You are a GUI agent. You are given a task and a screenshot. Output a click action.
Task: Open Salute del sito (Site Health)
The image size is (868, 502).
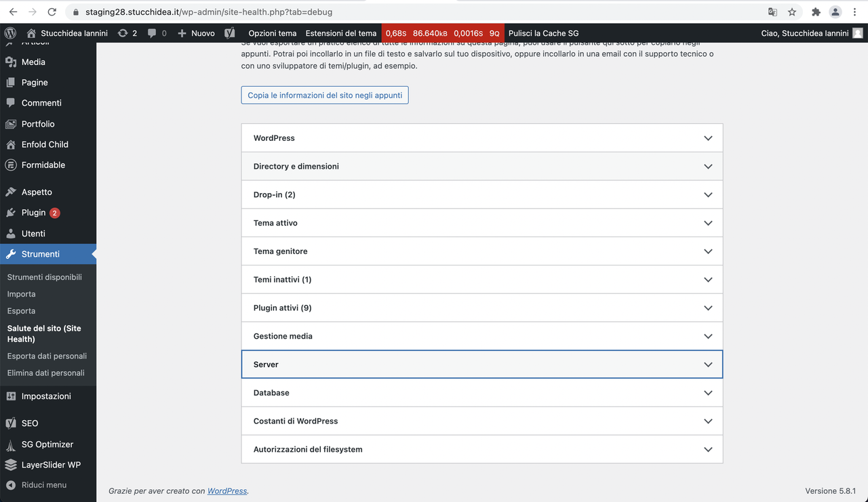(44, 333)
